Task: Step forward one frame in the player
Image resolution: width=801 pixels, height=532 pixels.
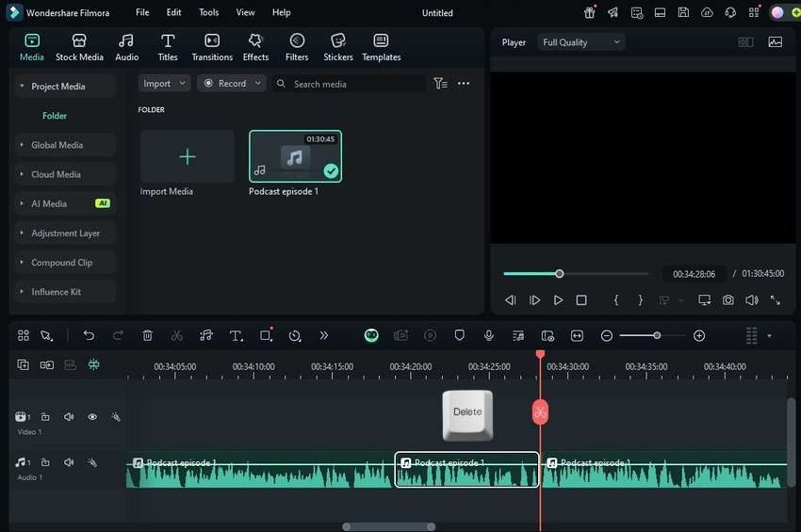Action: tap(534, 300)
